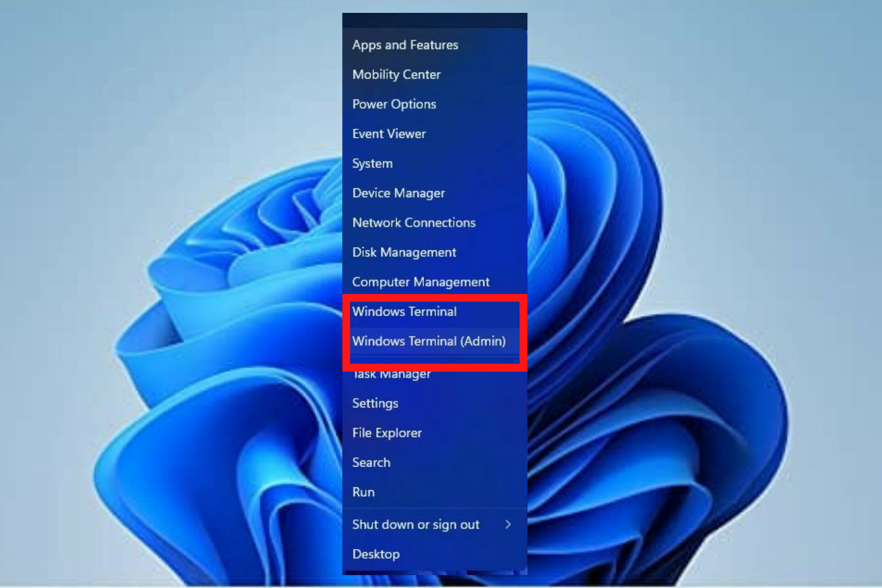
Task: Open the Run dialog entry
Action: [x=435, y=492]
